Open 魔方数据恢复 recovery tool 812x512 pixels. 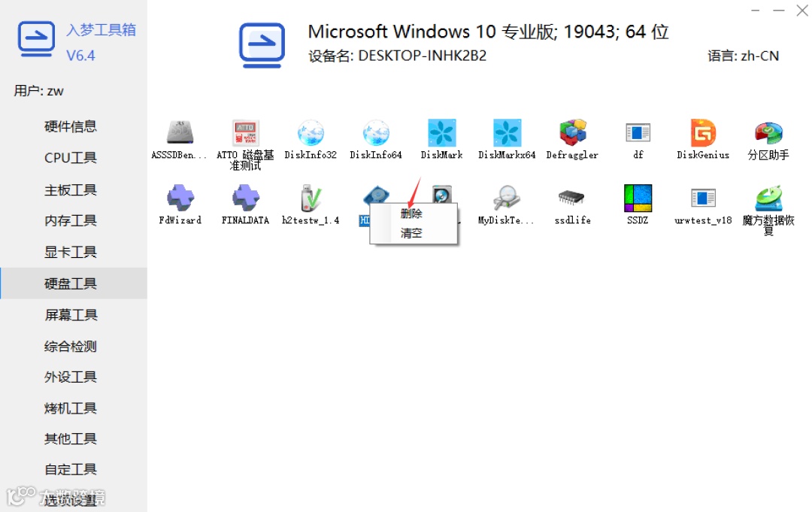[x=768, y=198]
